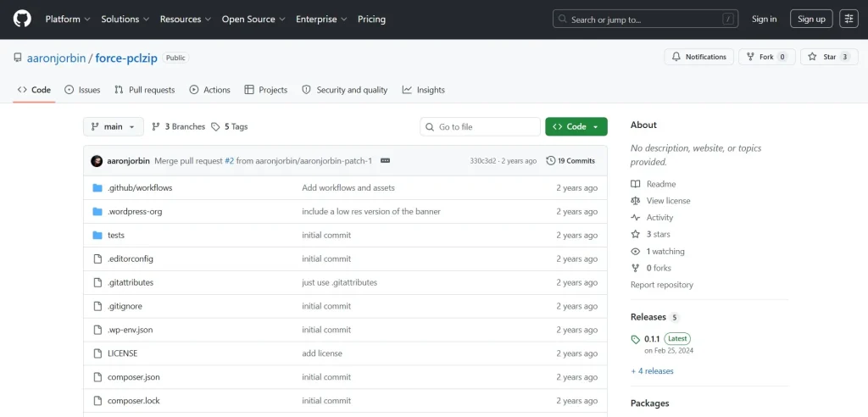Open pull request #2 link

pyautogui.click(x=229, y=161)
